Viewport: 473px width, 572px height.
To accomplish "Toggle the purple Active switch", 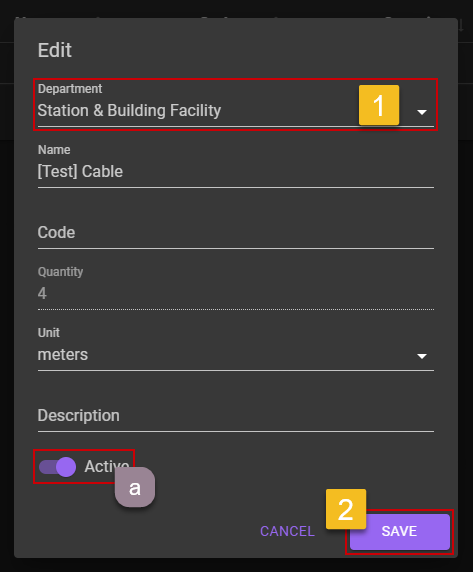I will click(58, 467).
